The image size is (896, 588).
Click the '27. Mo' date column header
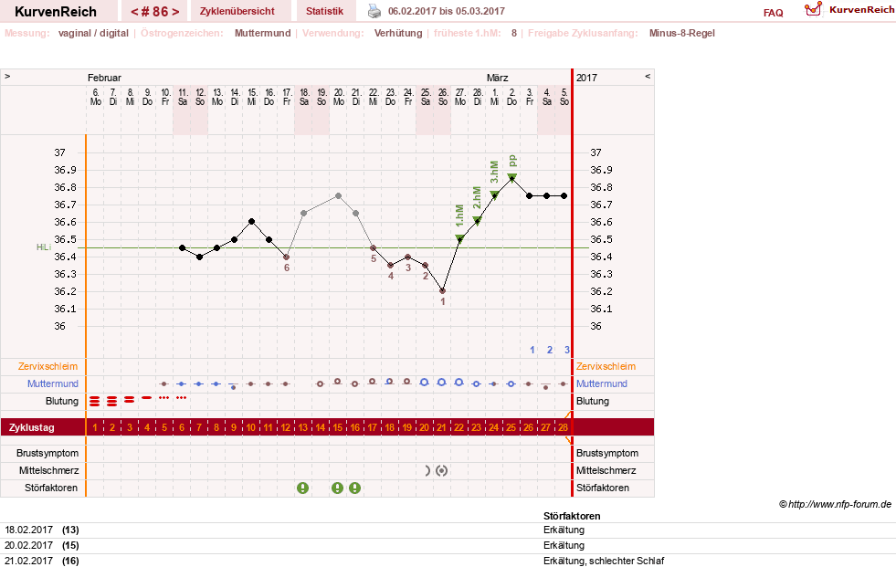[x=460, y=97]
